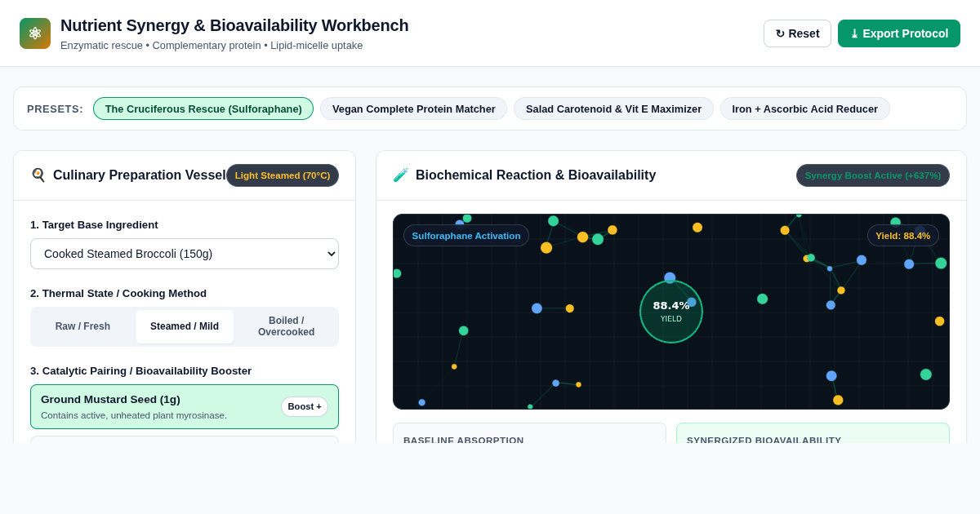Image resolution: width=980 pixels, height=514 pixels.
Task: Export the protocol
Action: click(899, 33)
